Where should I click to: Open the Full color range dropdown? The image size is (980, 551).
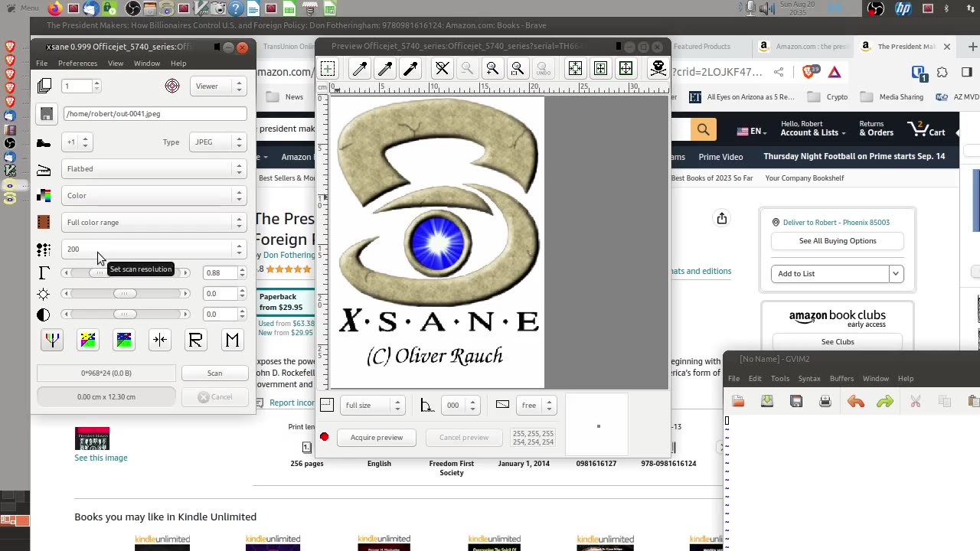click(x=153, y=222)
